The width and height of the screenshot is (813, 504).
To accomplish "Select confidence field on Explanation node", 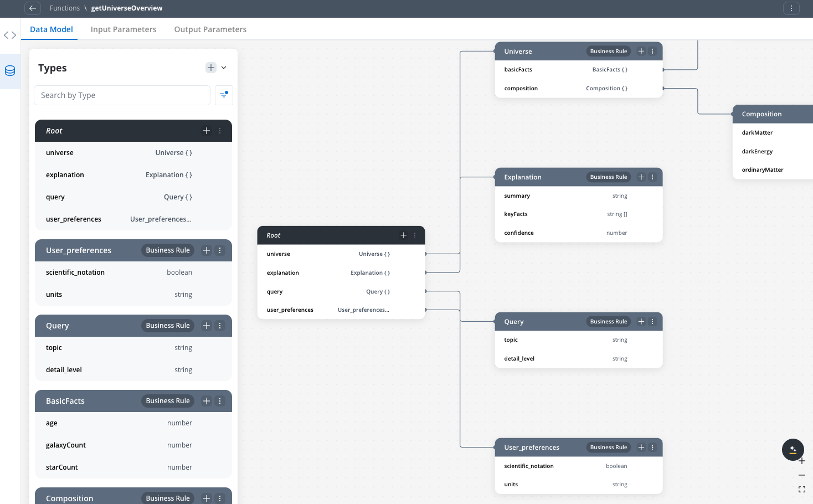I will click(579, 233).
